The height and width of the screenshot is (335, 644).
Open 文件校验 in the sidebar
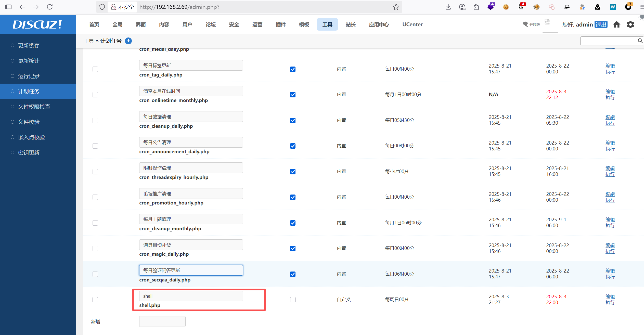tap(29, 122)
